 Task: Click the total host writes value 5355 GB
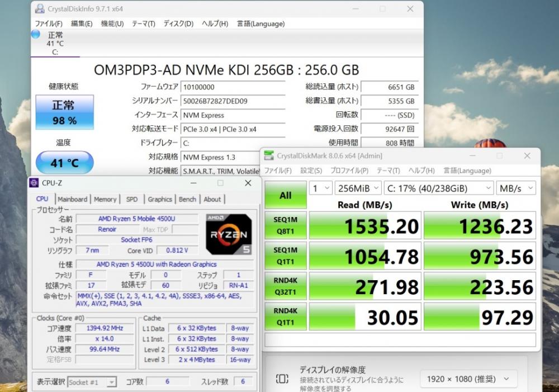point(389,101)
